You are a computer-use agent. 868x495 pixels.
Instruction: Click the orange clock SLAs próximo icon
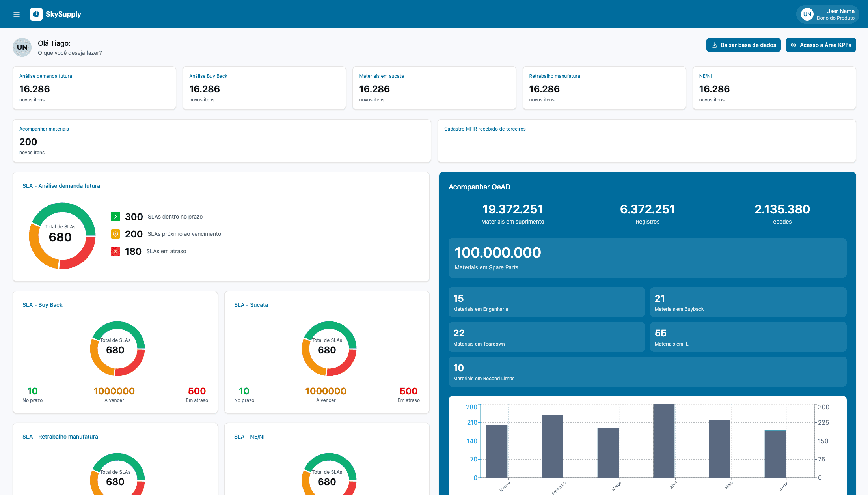[x=115, y=234]
